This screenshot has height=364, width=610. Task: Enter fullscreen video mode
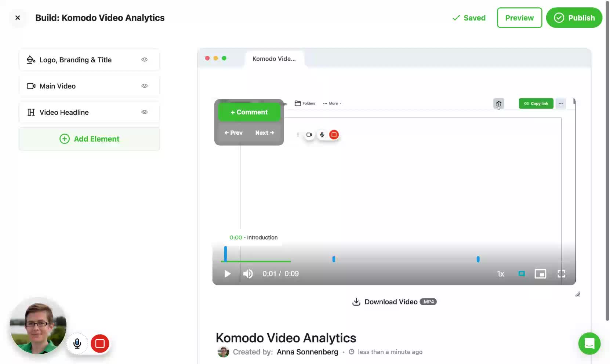click(561, 274)
